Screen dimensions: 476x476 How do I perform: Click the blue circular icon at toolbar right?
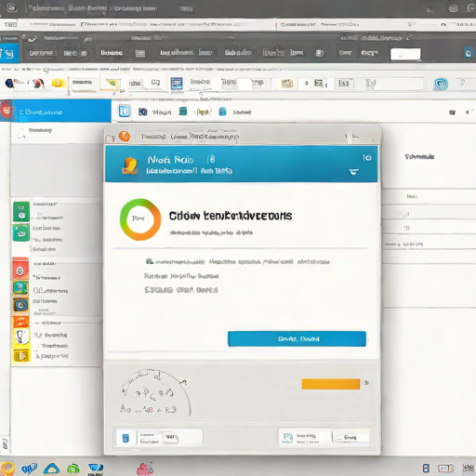441,84
